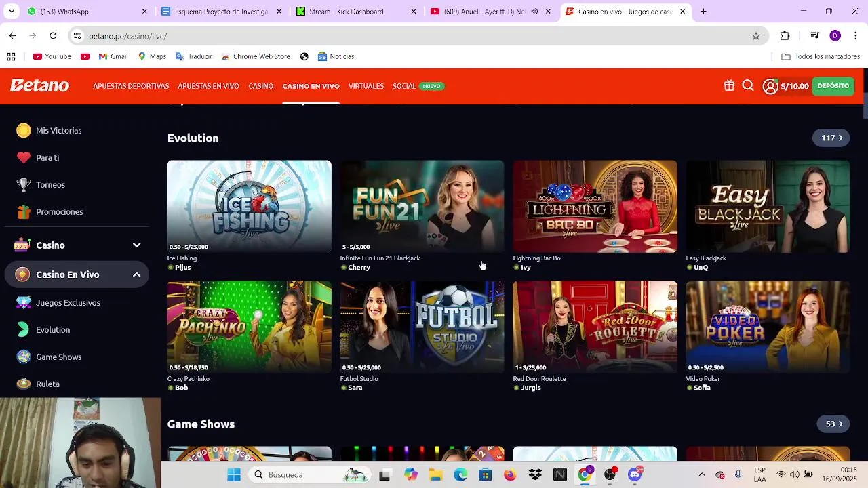Image resolution: width=868 pixels, height=488 pixels.
Task: Click the Evolution section heading
Action: click(x=193, y=138)
